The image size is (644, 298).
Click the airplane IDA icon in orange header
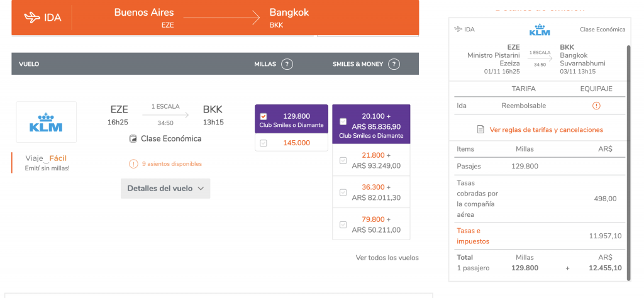click(x=32, y=18)
